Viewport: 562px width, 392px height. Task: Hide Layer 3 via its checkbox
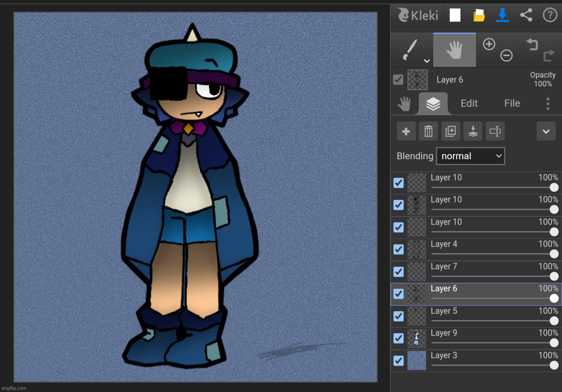click(399, 361)
